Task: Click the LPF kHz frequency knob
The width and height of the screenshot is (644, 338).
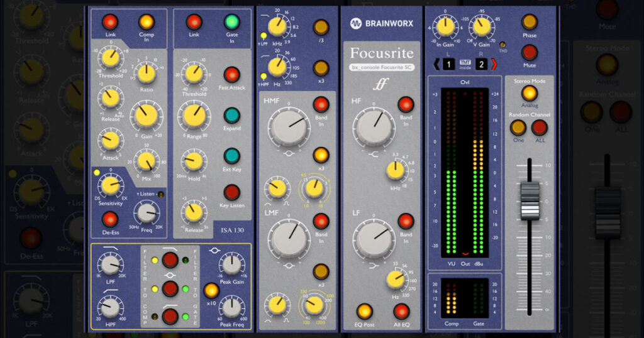Action: click(277, 26)
